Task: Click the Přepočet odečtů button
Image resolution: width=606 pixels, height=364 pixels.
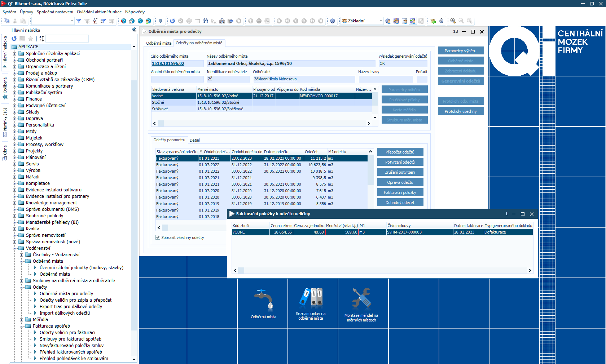Action: click(400, 152)
